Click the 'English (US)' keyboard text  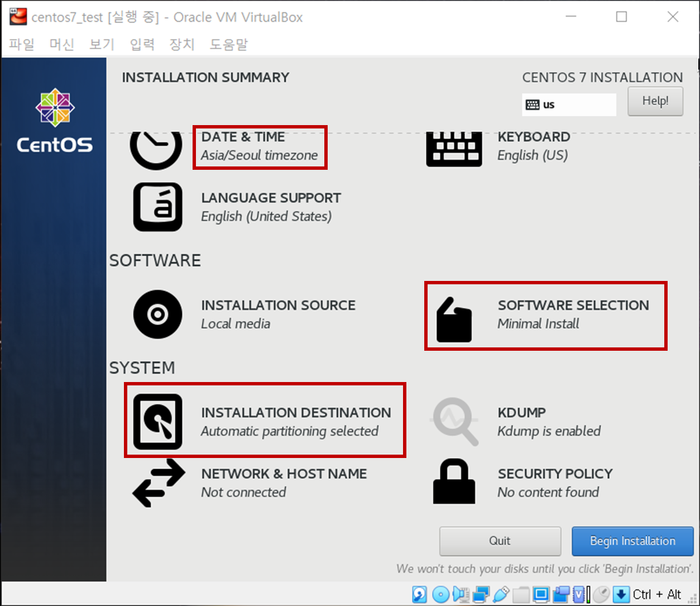[x=533, y=155]
